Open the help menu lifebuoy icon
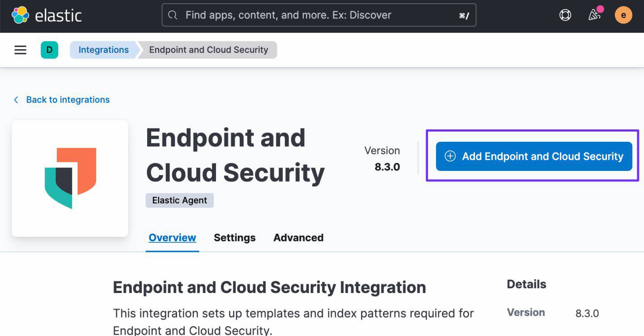The width and height of the screenshot is (644, 336). coord(565,15)
